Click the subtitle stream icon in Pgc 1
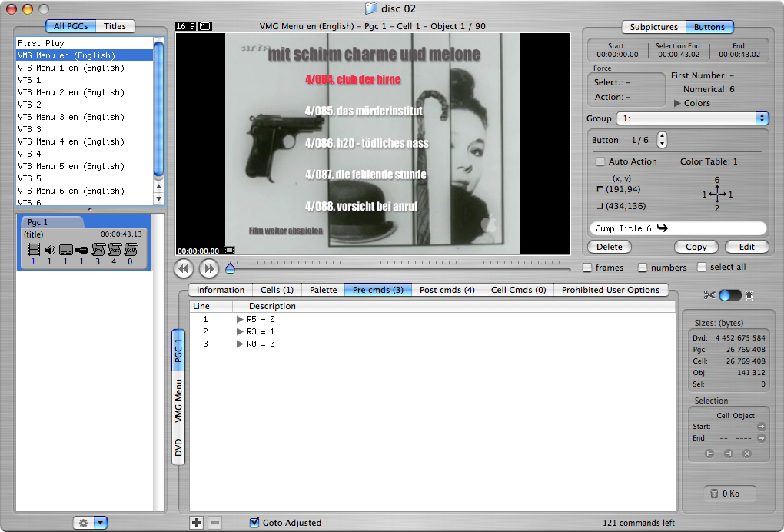Screen dimensions: 784x532 coord(66,250)
